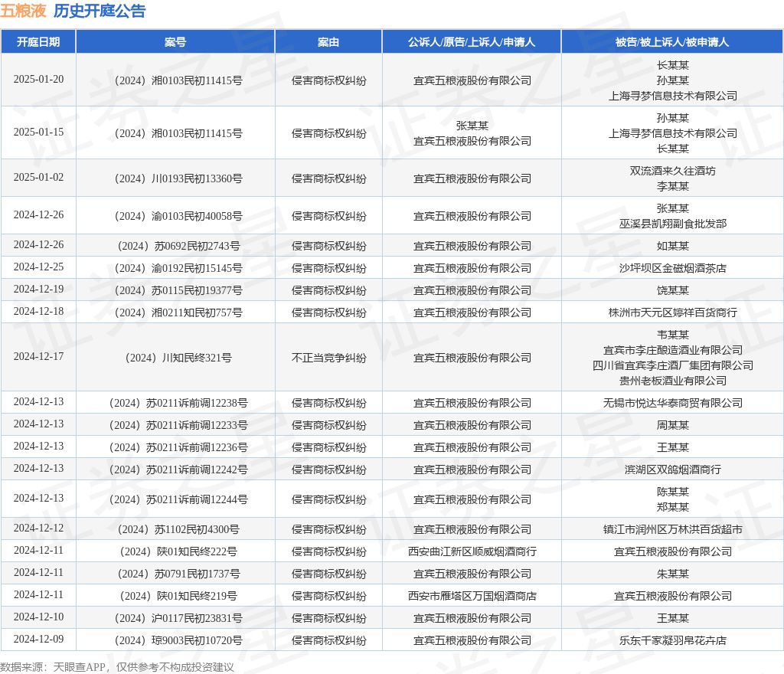Click the 五粮液 title text
This screenshot has height=674, width=784.
pos(23,11)
